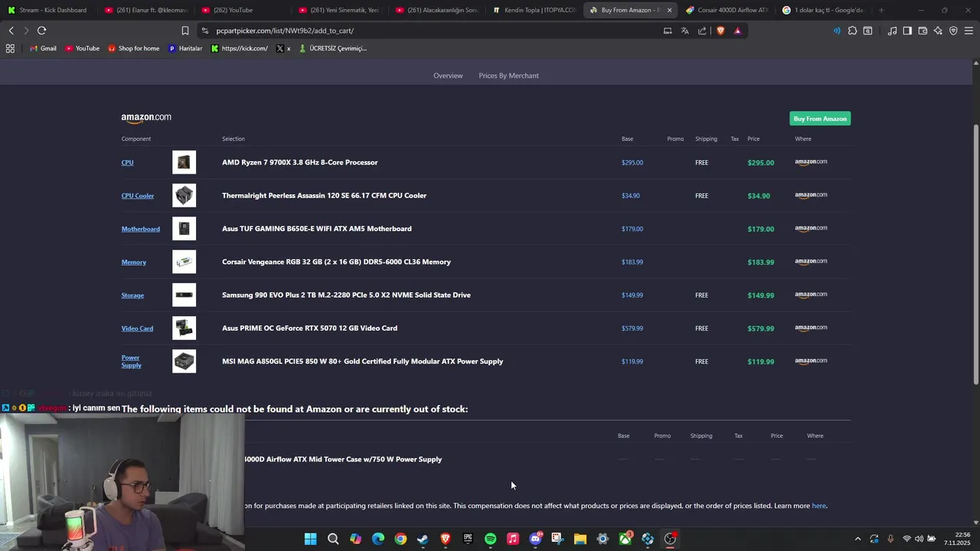980x551 pixels.
Task: Open the Brave Wallet icon
Action: pos(923,31)
